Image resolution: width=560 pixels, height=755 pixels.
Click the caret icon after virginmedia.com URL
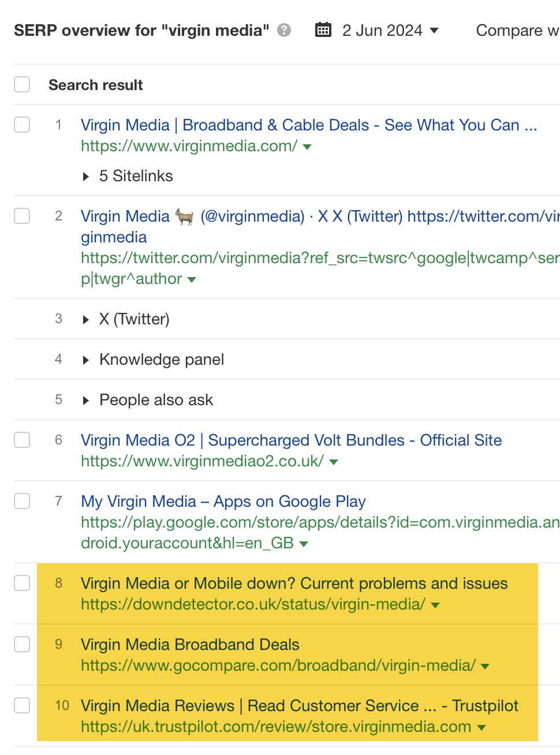(307, 147)
